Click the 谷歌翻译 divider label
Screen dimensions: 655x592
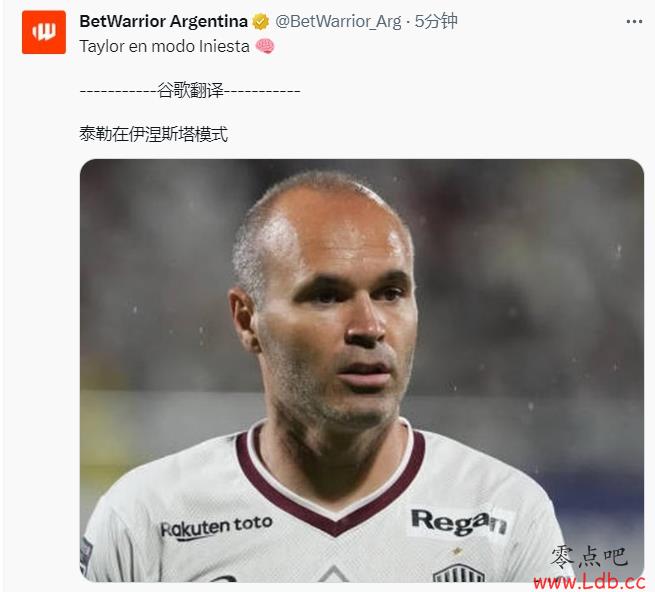coord(190,90)
